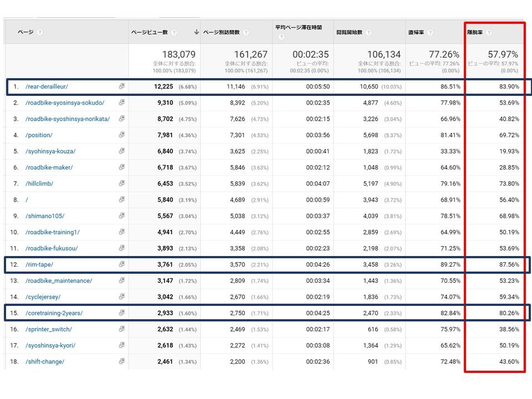This screenshot has width=532, height=399.
Task: Open external link icon for /sprinter_switch/
Action: (121, 329)
